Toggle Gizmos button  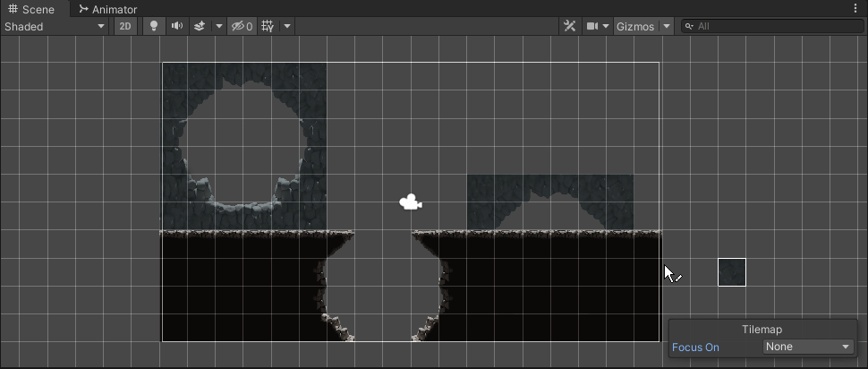pos(636,26)
